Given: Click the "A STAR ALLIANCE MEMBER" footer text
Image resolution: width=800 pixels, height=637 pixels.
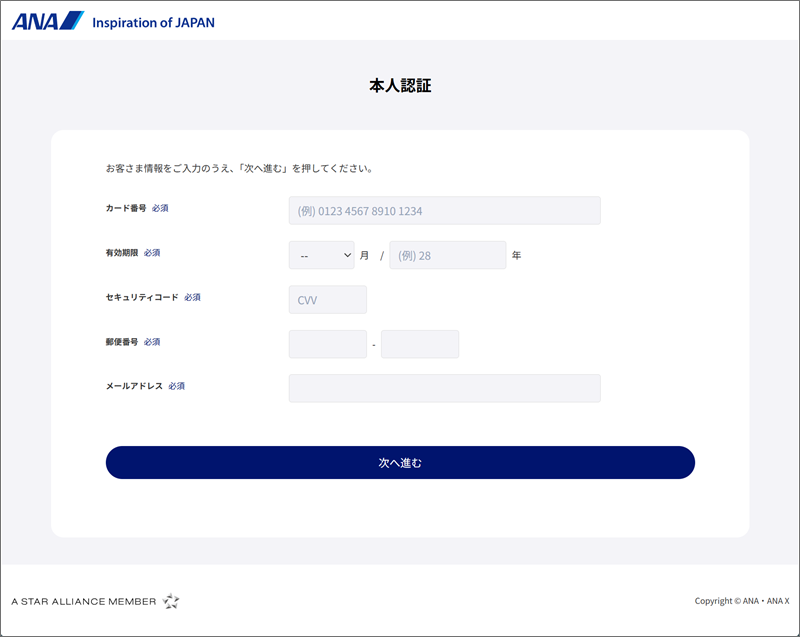Looking at the screenshot, I should [x=83, y=602].
